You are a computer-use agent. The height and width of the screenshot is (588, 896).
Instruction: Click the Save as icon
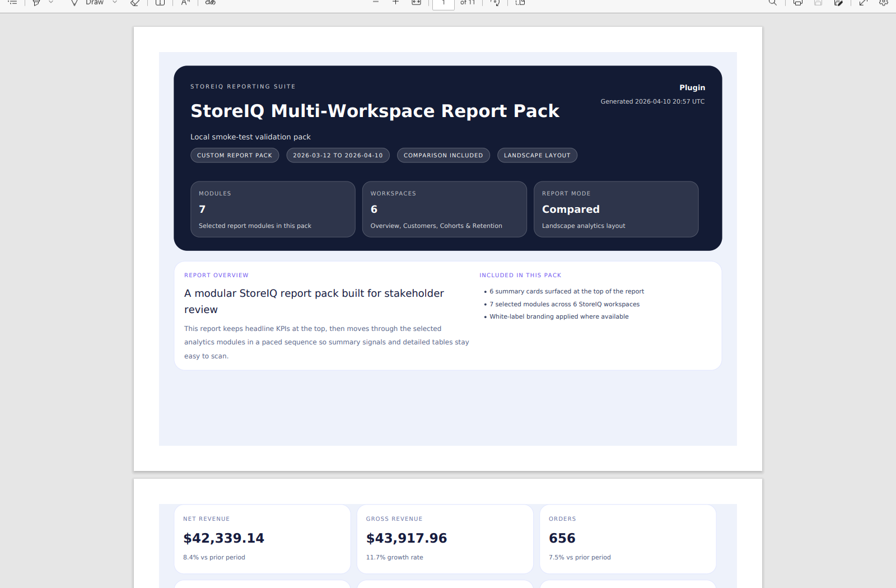(838, 2)
